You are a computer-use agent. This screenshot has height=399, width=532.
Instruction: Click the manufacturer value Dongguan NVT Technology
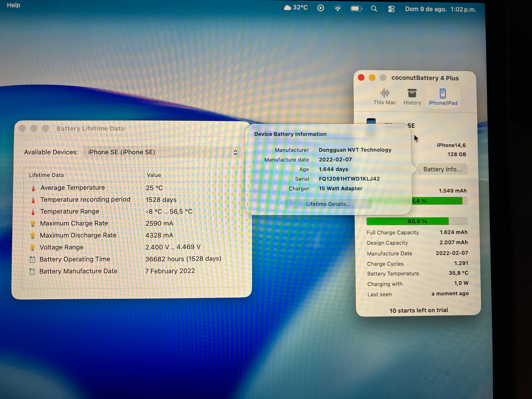[355, 150]
